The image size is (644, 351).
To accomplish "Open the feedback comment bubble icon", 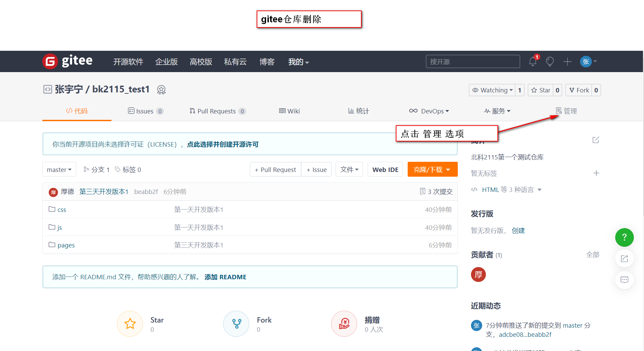I will pyautogui.click(x=624, y=280).
